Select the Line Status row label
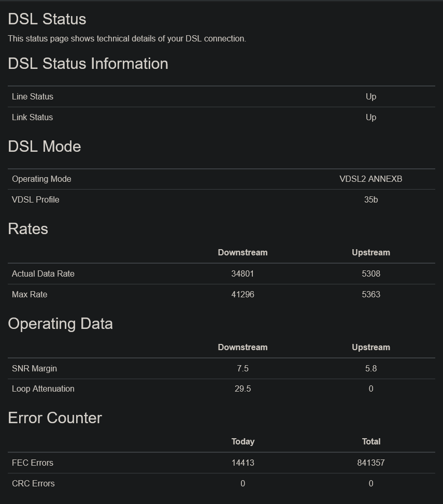This screenshot has height=504, width=443. 33,96
